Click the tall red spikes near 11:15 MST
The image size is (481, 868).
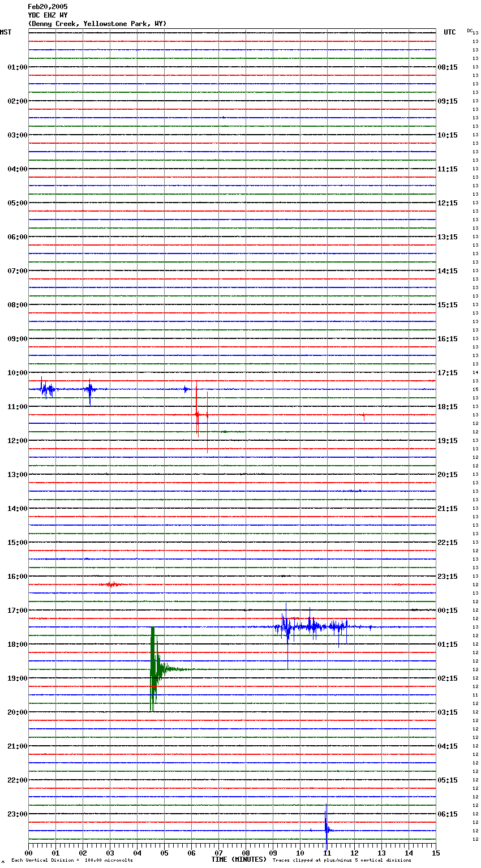201,418
